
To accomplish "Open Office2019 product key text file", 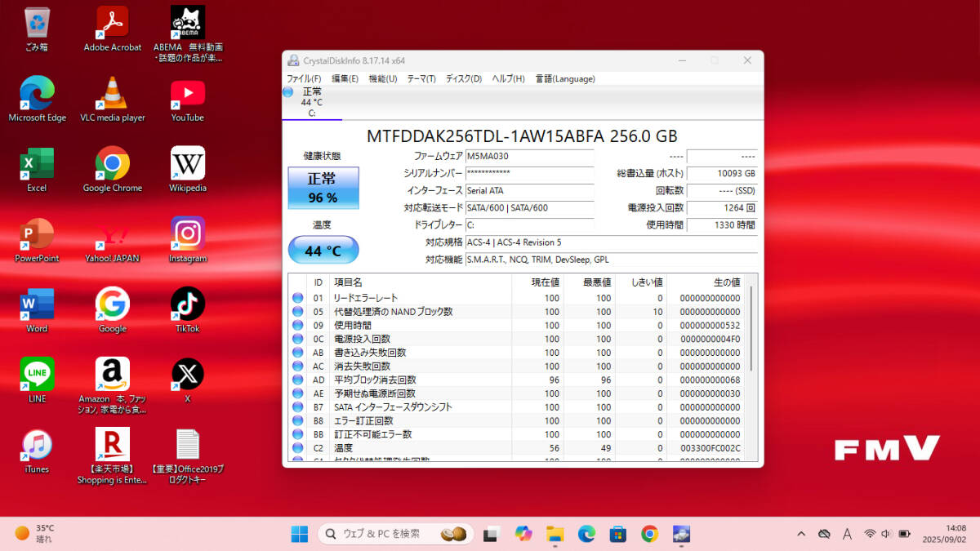I will point(188,456).
